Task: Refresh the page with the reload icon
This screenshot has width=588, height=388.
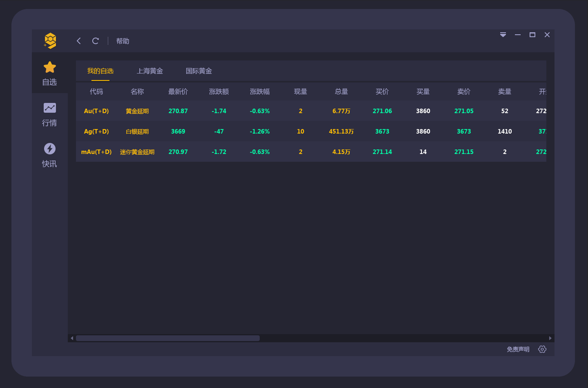Action: (x=96, y=41)
